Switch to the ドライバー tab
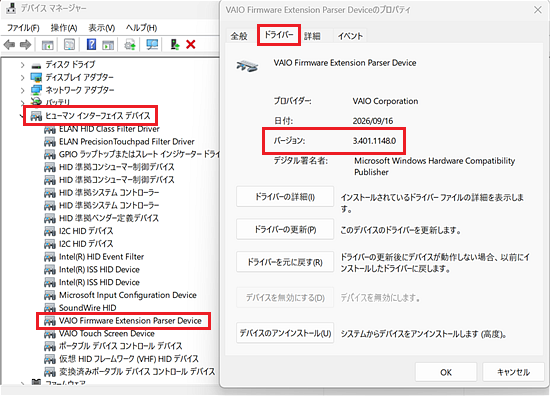 coord(279,35)
